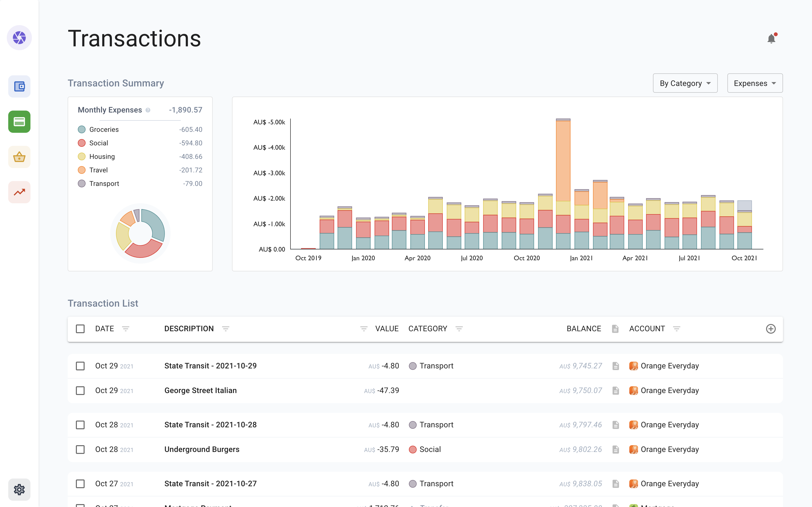Sort by the DESCRIPTION column header
The width and height of the screenshot is (812, 507).
pos(189,329)
